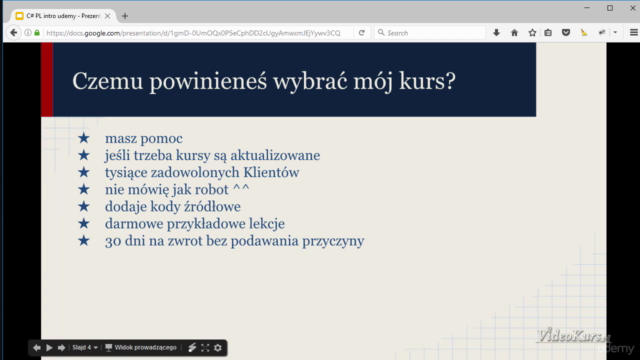Save page to Pocket icon
The width and height of the screenshot is (640, 360).
[566, 33]
